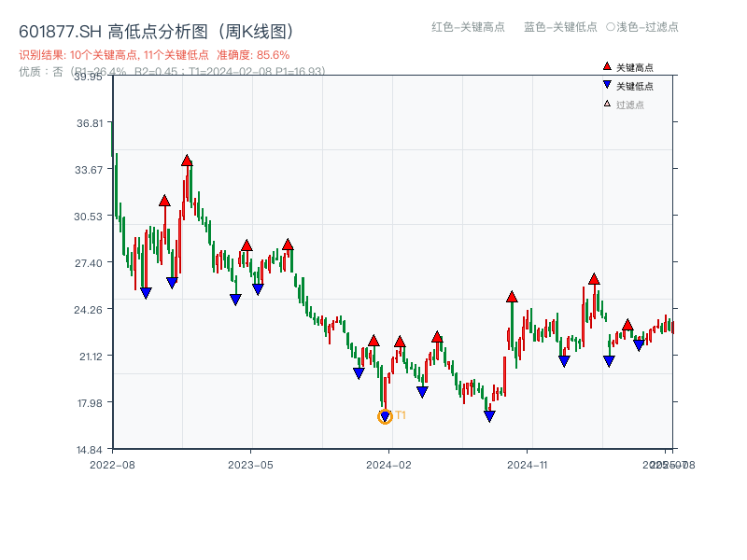
Task: Click the hollow triangle icon in 过滤点 legend
Action: [x=607, y=104]
